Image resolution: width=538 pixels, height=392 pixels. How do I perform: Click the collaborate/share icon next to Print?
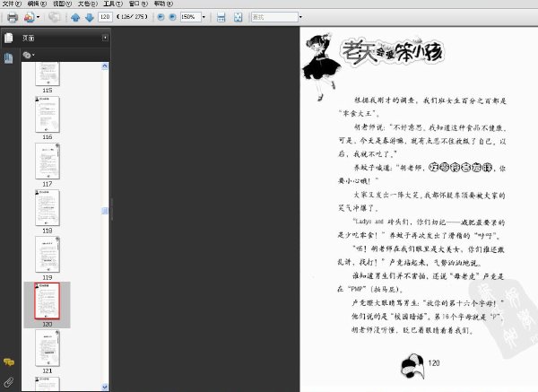pos(30,17)
